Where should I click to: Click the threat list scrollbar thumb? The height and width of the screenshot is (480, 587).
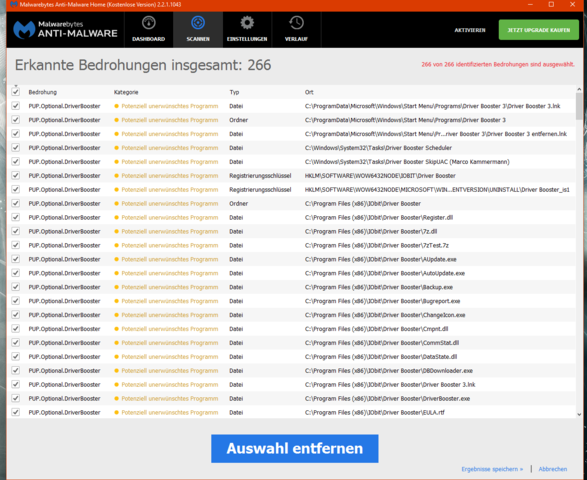click(x=579, y=106)
